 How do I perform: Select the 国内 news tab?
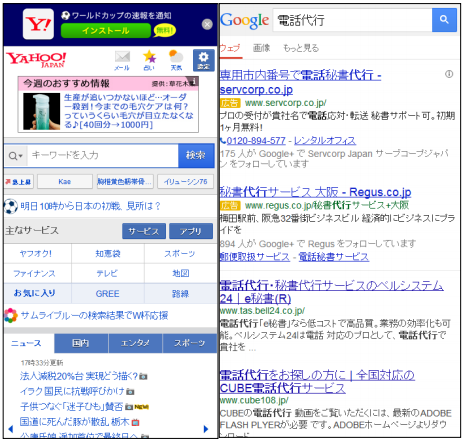pos(81,343)
